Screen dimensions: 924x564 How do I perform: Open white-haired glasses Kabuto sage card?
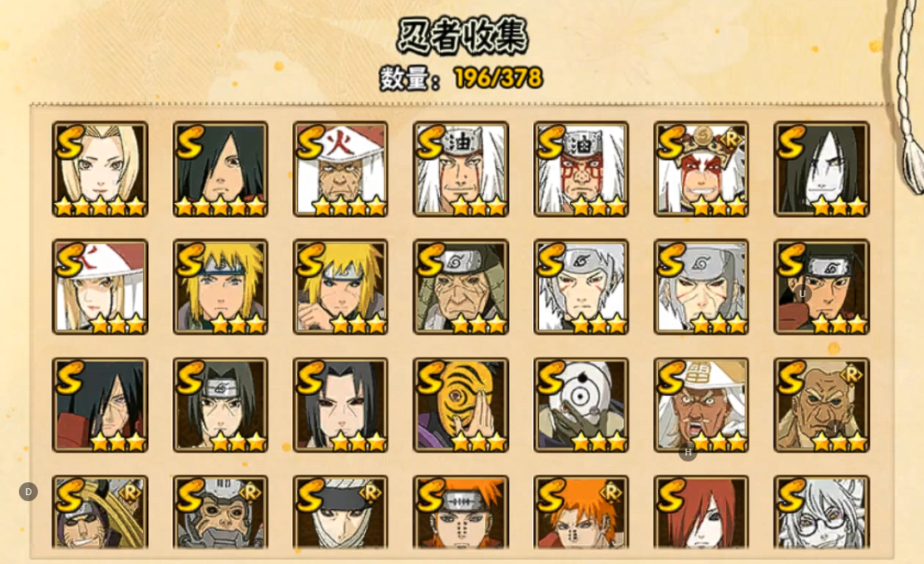(x=821, y=512)
